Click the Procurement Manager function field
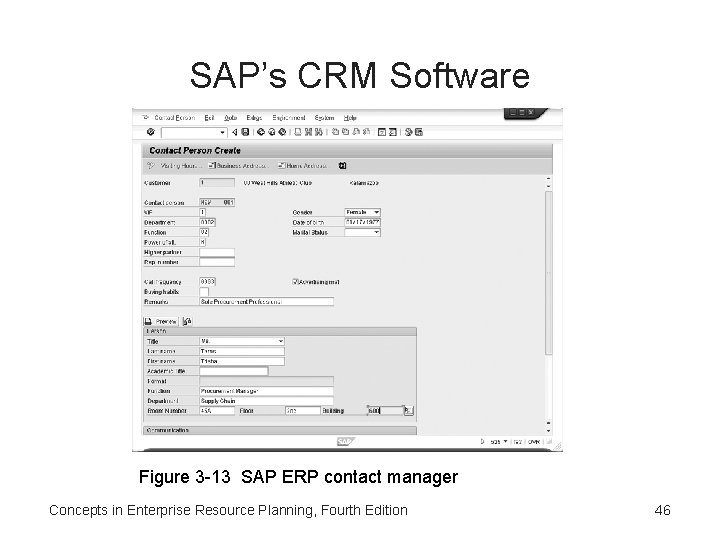 pyautogui.click(x=266, y=391)
